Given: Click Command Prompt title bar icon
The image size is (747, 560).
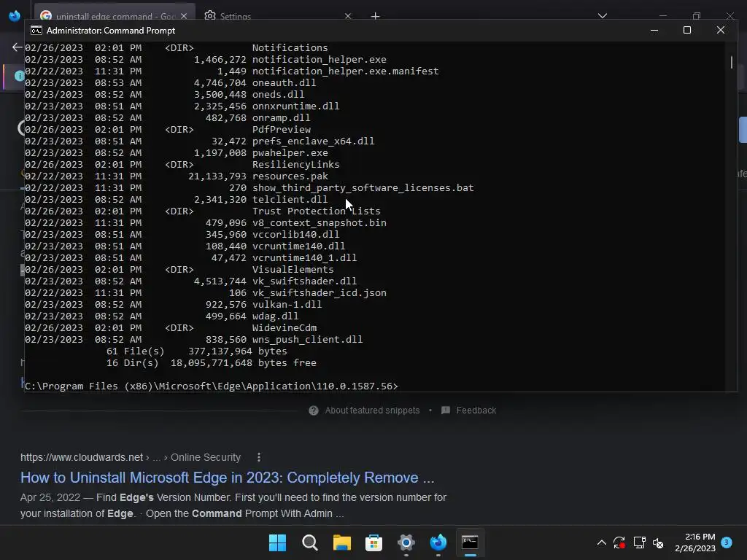Looking at the screenshot, I should pos(36,31).
